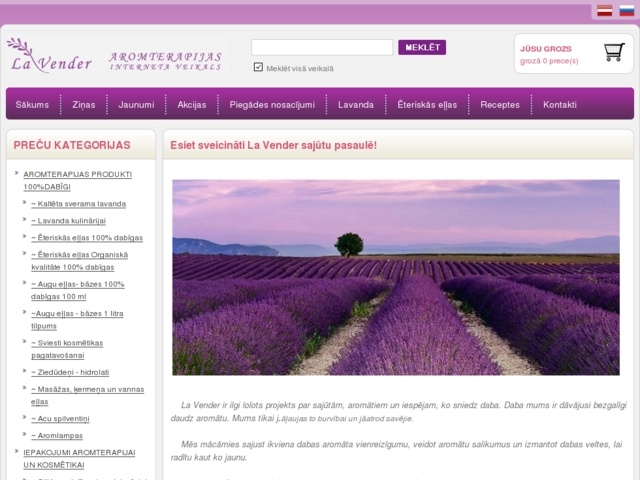Click the Preču kategorijas heading
The width and height of the screenshot is (640, 480).
[72, 145]
